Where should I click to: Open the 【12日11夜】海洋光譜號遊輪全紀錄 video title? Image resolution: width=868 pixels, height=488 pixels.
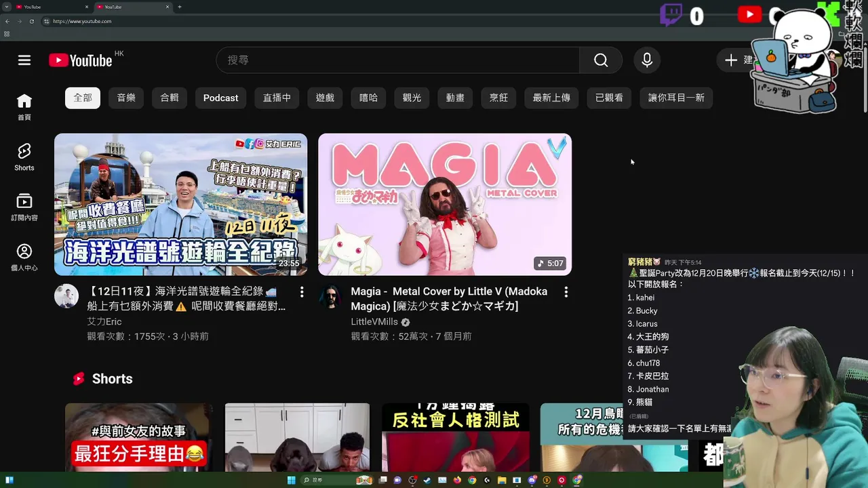(186, 298)
